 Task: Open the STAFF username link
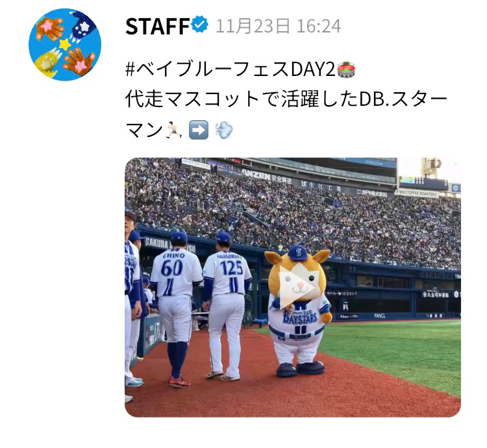[158, 26]
